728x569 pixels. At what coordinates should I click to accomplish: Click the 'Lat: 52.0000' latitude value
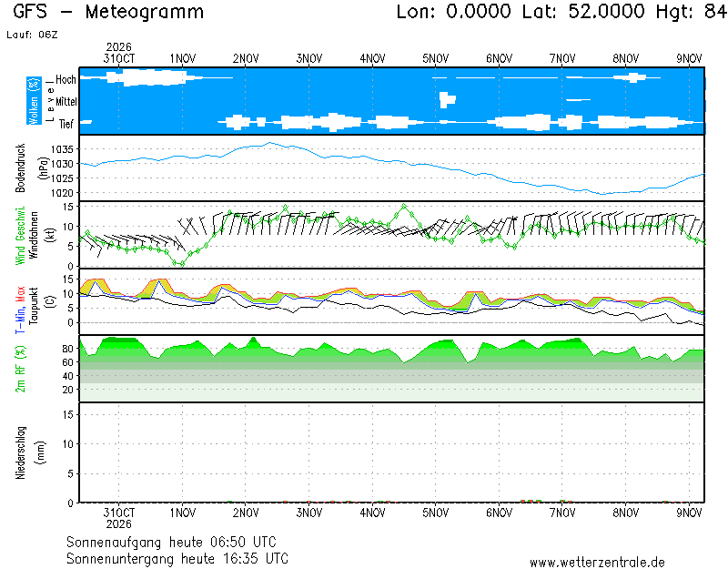(583, 12)
